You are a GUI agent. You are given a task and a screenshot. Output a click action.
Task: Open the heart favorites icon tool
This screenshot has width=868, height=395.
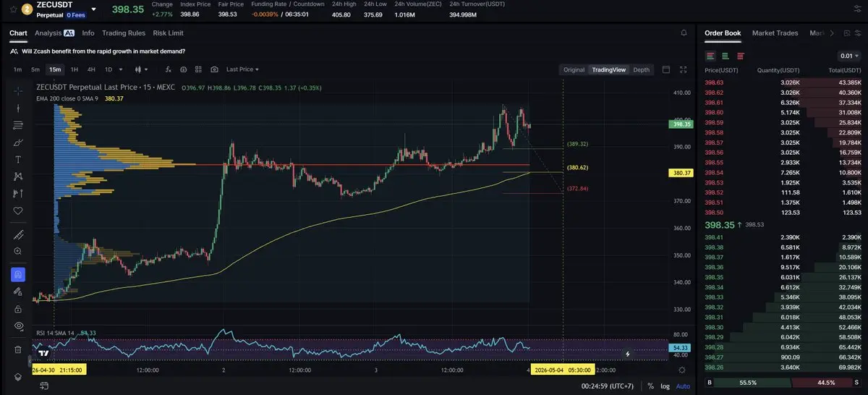(x=18, y=211)
